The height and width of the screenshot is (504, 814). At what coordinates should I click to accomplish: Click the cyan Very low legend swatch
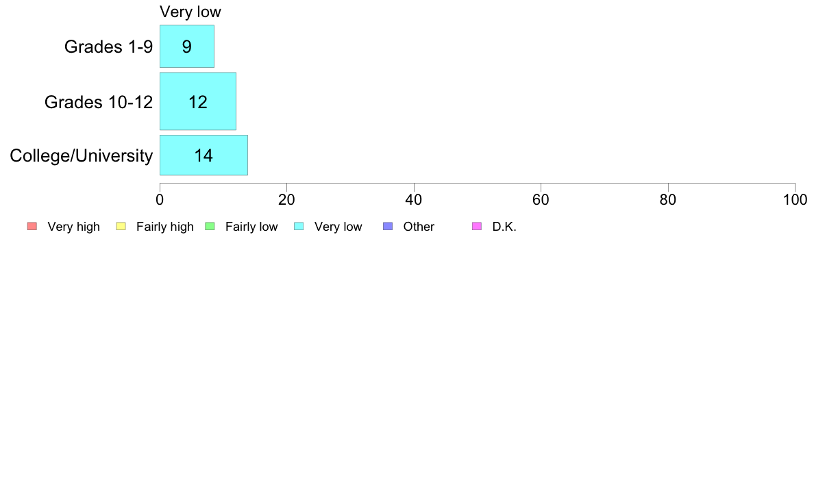coord(299,226)
